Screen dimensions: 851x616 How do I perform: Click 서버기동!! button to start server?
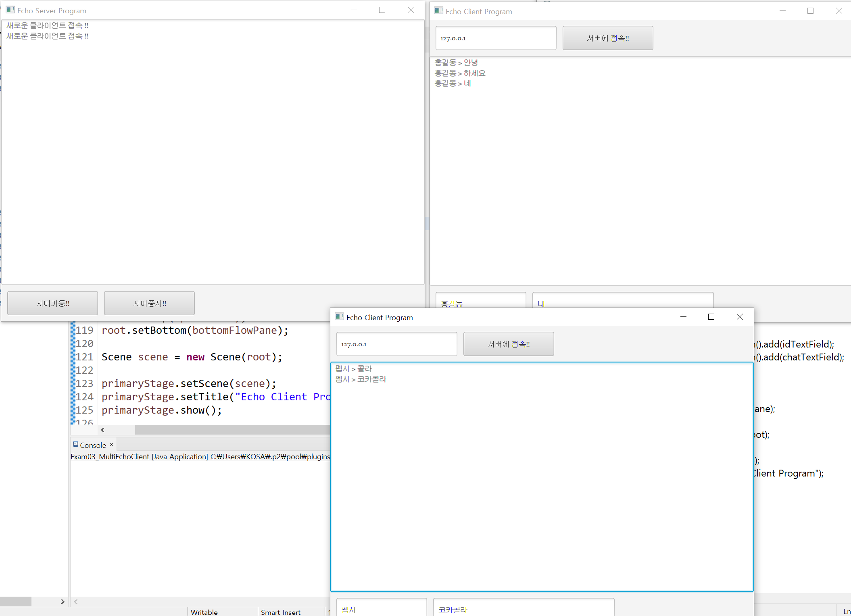[53, 304]
